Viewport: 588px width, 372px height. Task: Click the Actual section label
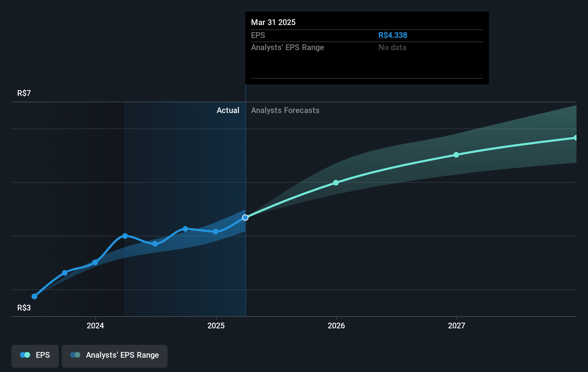(x=228, y=111)
